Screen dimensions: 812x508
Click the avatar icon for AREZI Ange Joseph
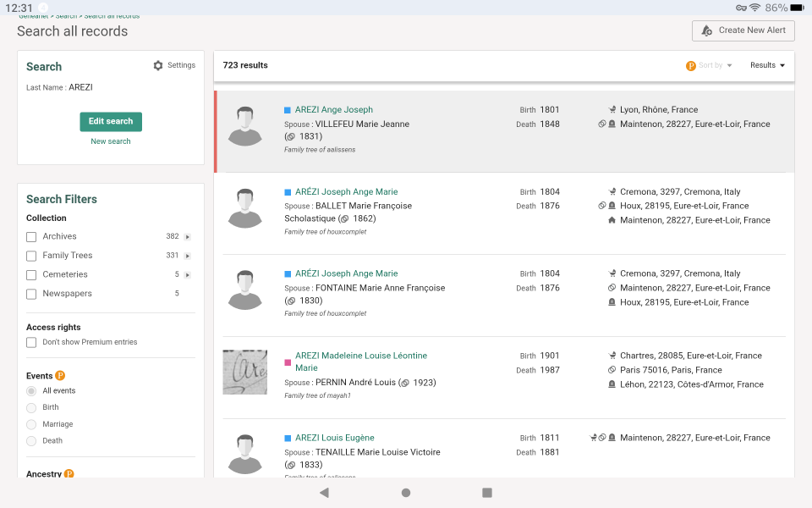(245, 126)
